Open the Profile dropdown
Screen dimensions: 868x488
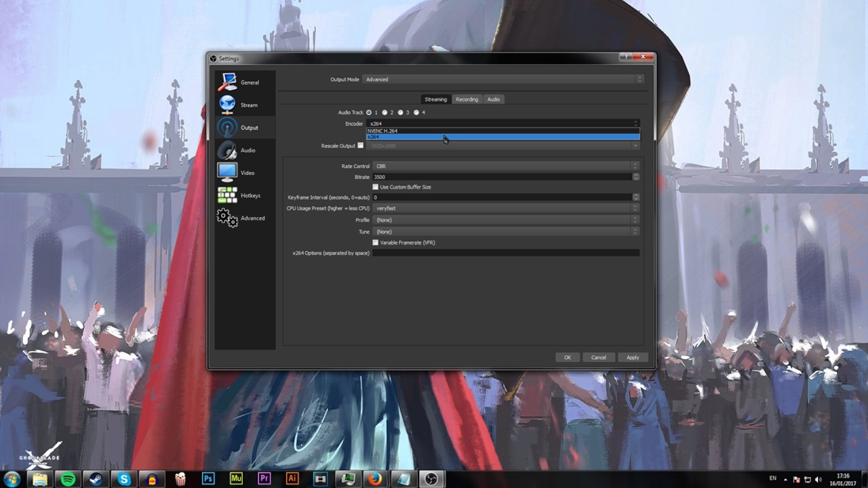(x=506, y=220)
